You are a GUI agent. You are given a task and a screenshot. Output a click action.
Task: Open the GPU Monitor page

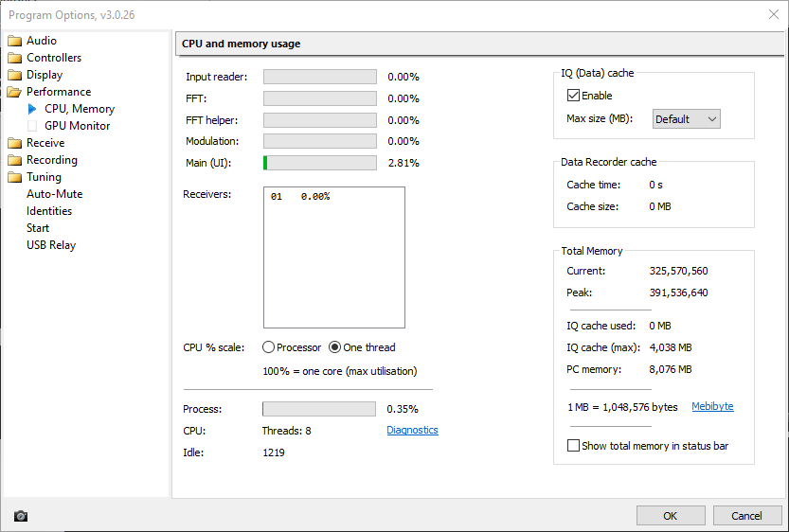pos(77,126)
